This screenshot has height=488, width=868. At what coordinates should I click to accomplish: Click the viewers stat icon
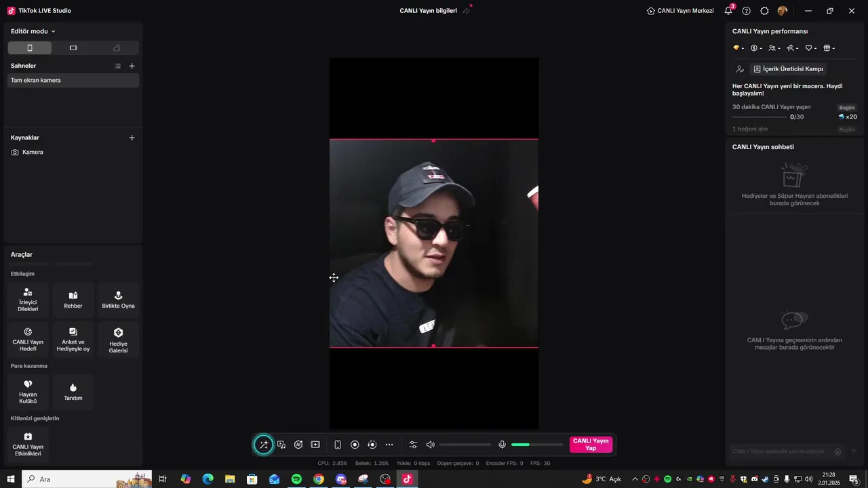(x=774, y=48)
